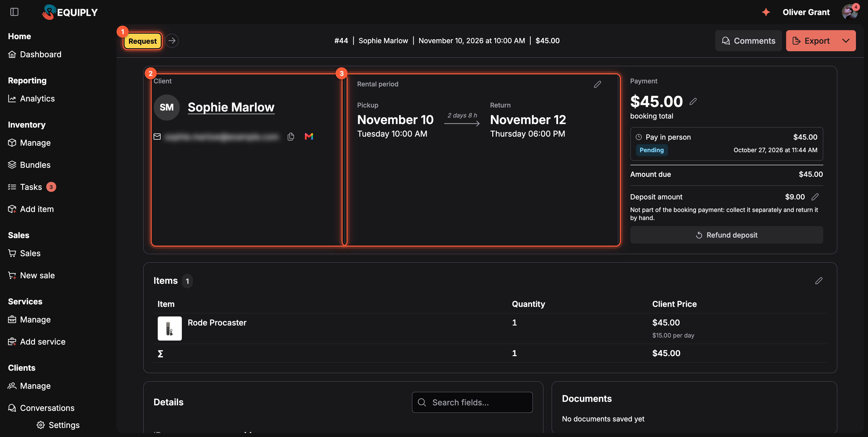868x437 pixels.
Task: Click the envelope icon beside email
Action: point(157,136)
